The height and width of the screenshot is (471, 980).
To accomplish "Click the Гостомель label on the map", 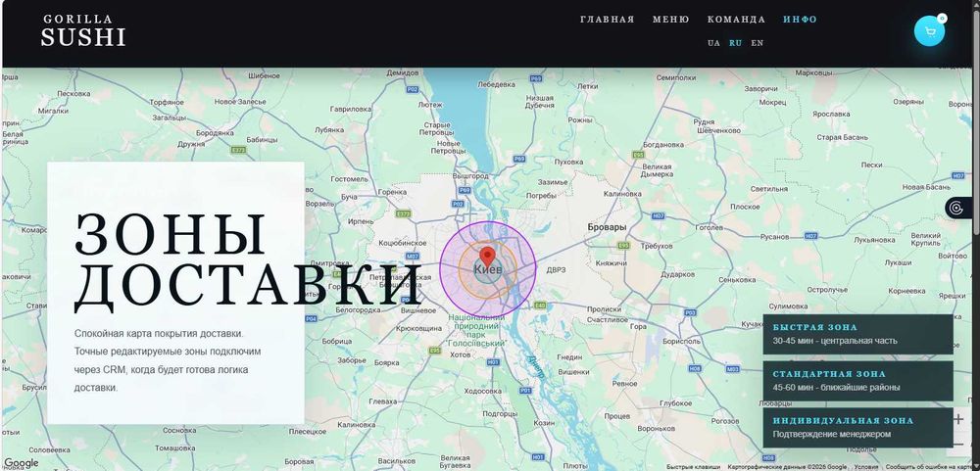I will pos(350,178).
